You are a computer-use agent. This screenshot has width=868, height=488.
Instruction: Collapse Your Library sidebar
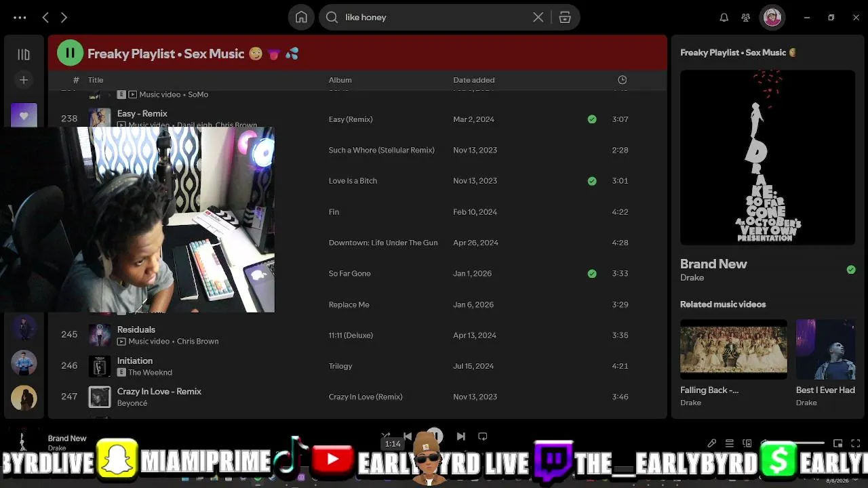click(24, 54)
